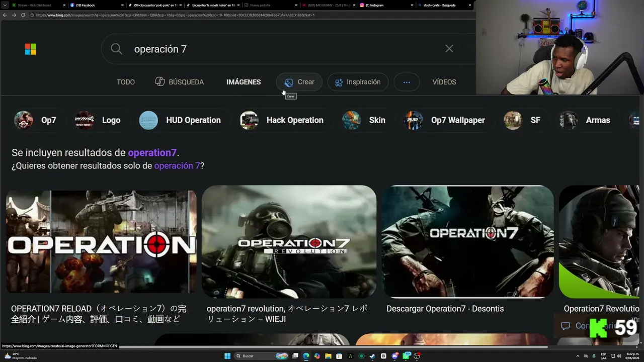
Task: Click the browser Back arrow
Action: (x=5, y=15)
